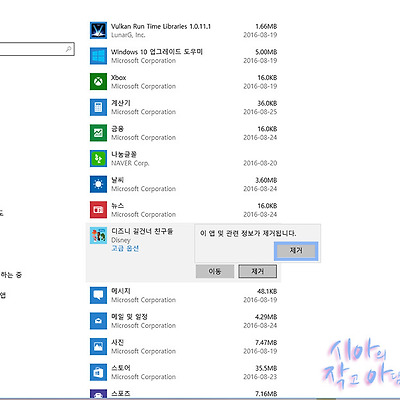Screen dimensions: 400x400
Task: Click the 3.60MB size of 날씨
Action: 266,180
